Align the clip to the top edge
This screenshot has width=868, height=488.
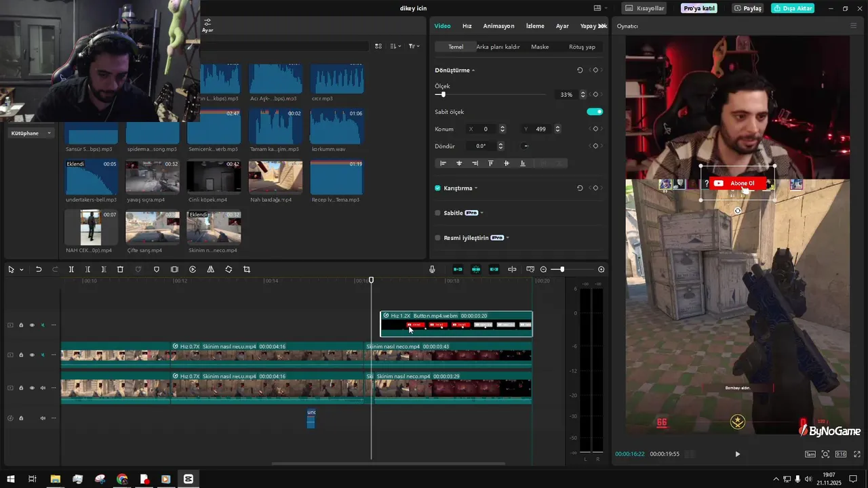(491, 163)
